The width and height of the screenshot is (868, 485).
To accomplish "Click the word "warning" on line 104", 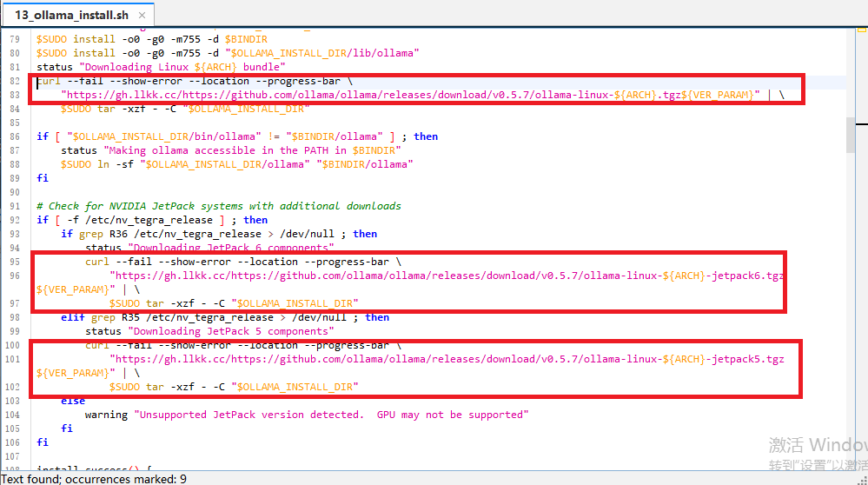I will click(106, 415).
